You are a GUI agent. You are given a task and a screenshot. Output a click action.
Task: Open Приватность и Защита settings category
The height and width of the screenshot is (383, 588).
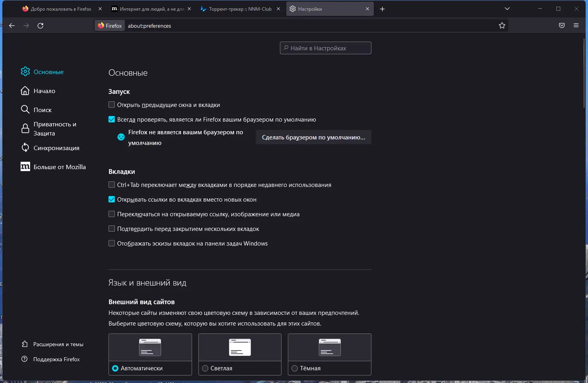55,129
